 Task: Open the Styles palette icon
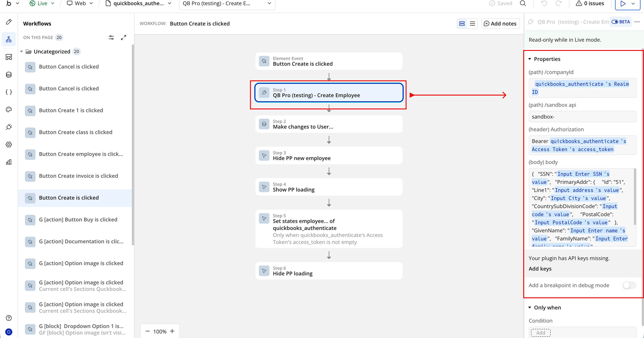(x=9, y=109)
